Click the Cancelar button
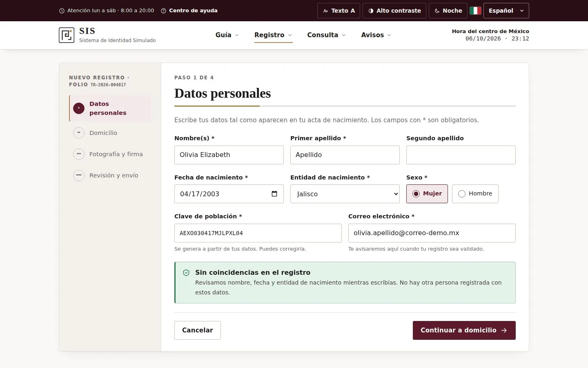 tap(198, 330)
